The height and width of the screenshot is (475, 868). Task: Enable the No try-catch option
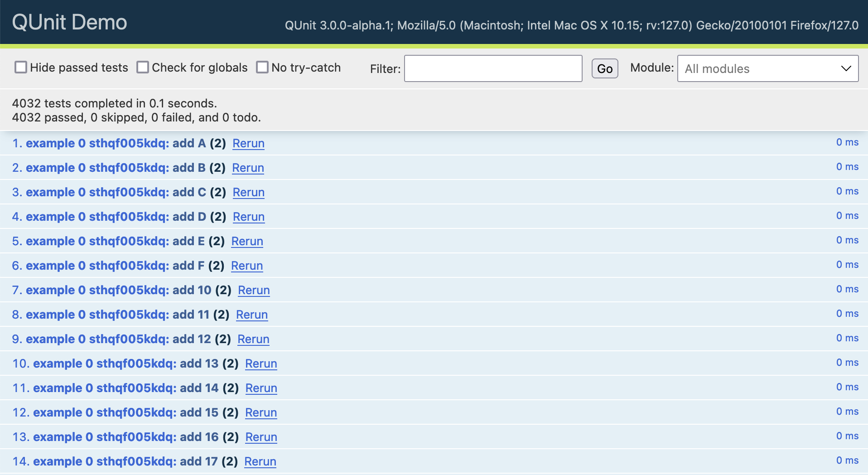coord(262,68)
